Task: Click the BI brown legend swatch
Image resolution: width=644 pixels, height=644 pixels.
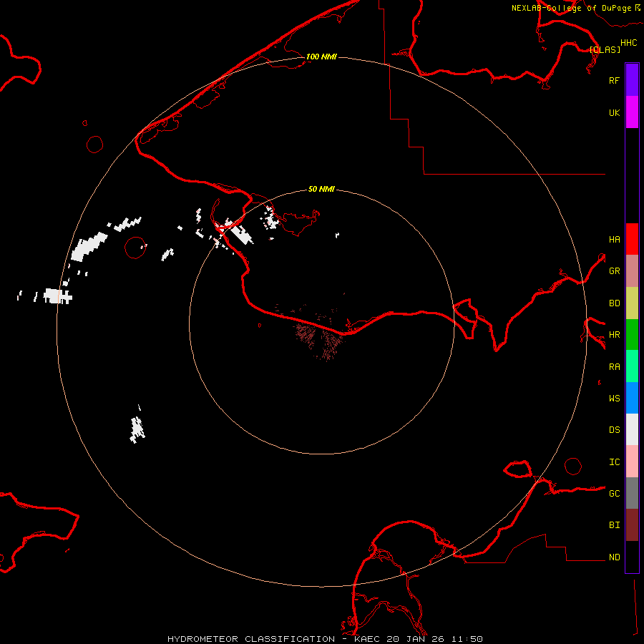Action: tap(632, 525)
